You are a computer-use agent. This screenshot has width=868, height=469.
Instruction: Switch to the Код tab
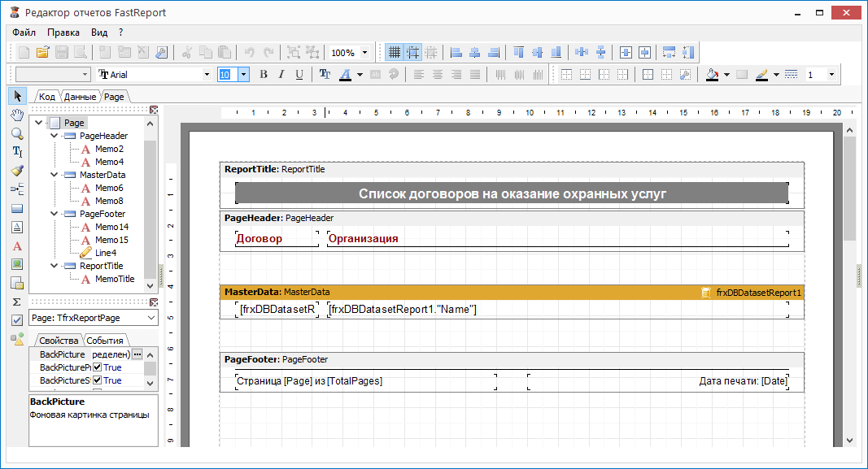pyautogui.click(x=46, y=96)
